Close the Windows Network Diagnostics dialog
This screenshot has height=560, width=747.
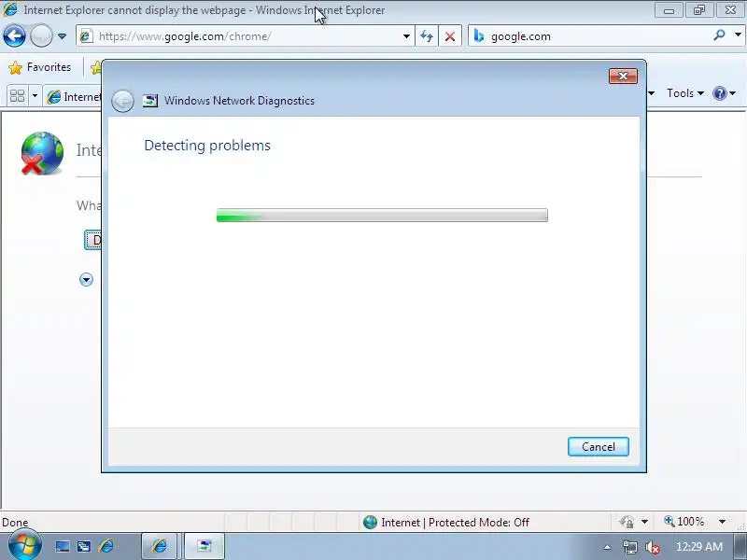623,77
